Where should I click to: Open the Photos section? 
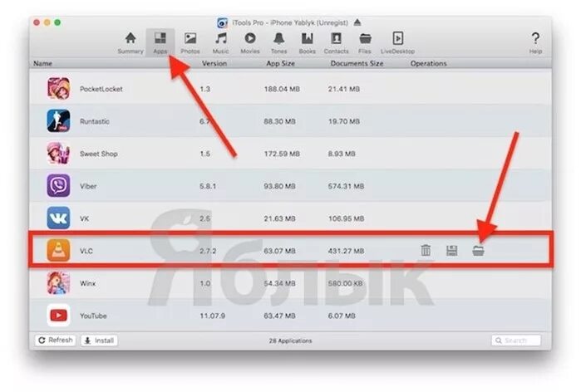point(190,43)
